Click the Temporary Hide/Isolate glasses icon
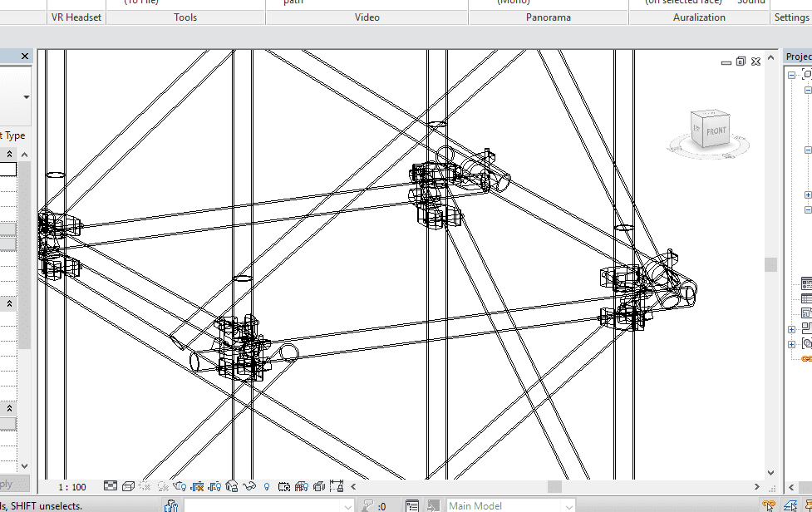812x512 pixels. click(x=250, y=486)
